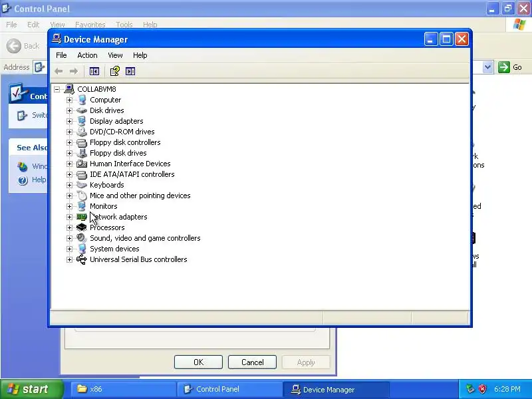Open the Device Manager View menu
The image size is (532, 399).
click(x=115, y=55)
